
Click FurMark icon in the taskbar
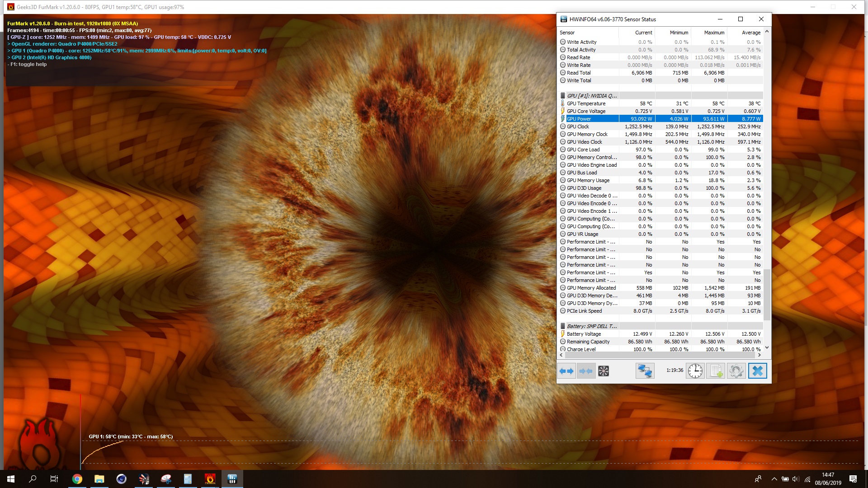(210, 479)
